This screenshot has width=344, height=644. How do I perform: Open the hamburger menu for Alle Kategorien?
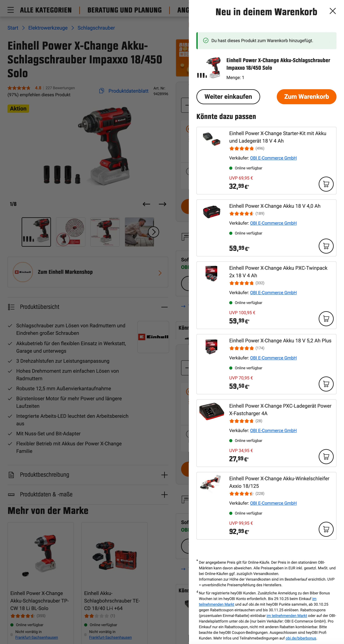tap(10, 10)
